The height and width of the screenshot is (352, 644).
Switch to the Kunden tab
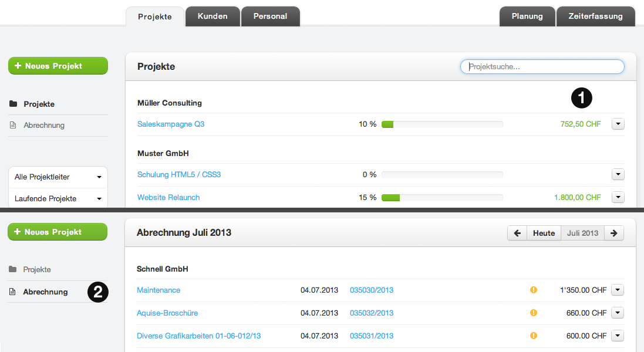pyautogui.click(x=213, y=16)
